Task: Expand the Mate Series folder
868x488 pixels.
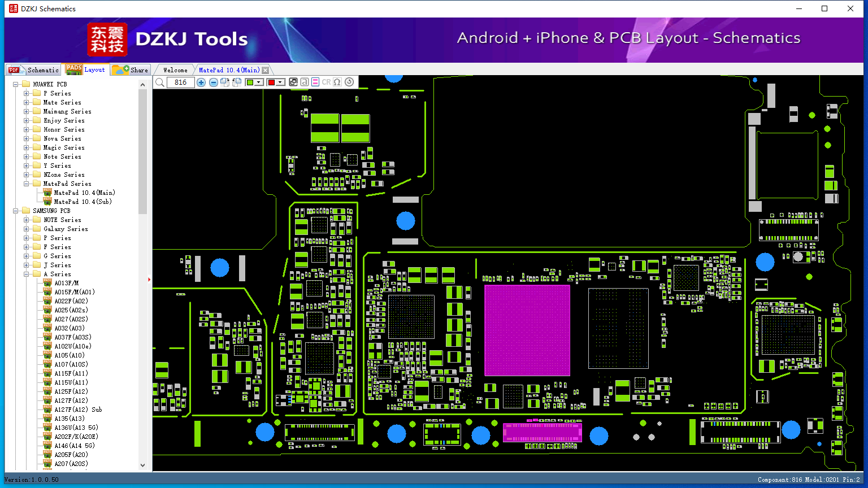Action: (27, 102)
